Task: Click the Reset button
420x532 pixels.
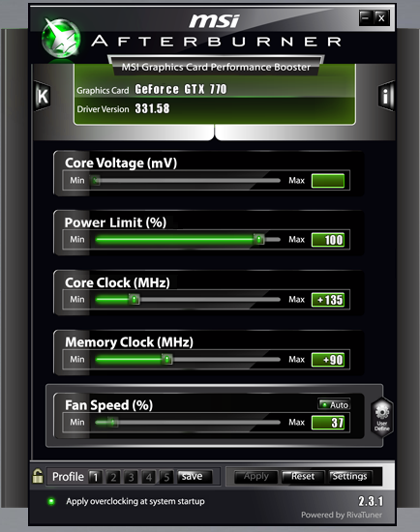Action: tap(303, 477)
